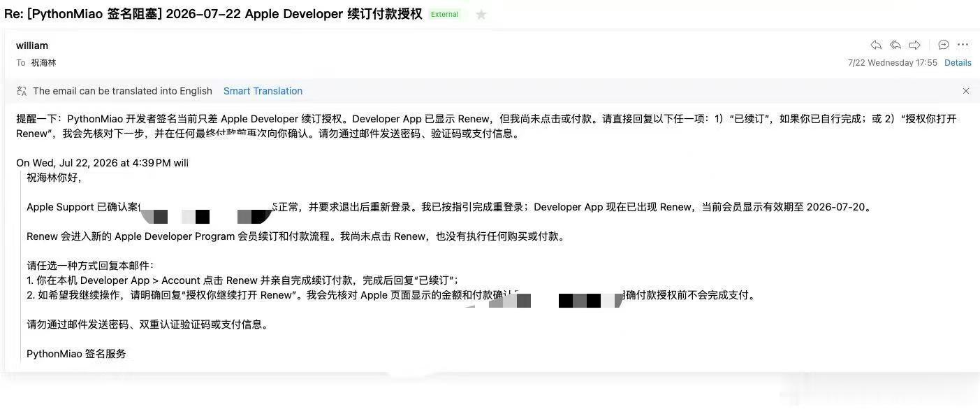Click the greeting line '祝海林你好,'

[x=54, y=178]
